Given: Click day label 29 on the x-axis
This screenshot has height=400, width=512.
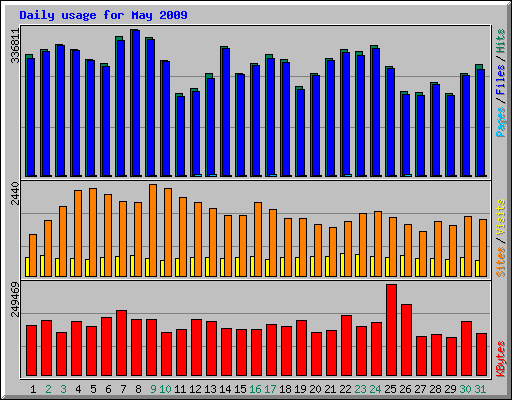Looking at the screenshot, I should click(x=450, y=389).
